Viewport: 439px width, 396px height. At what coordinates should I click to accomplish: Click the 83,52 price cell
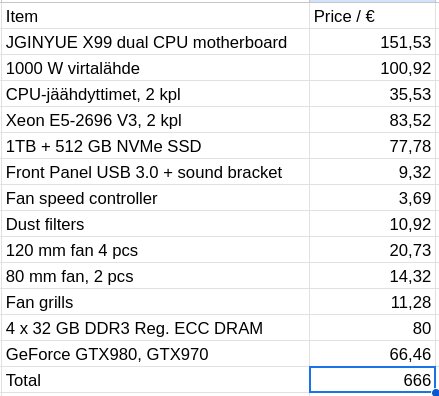[x=372, y=120]
